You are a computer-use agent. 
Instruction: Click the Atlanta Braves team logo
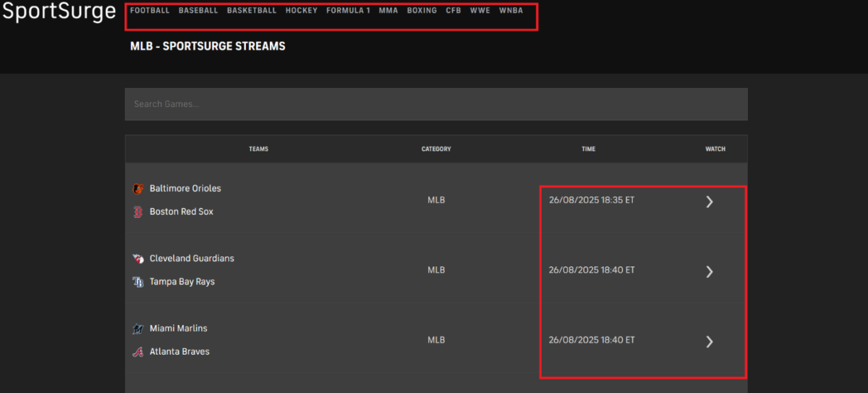138,352
